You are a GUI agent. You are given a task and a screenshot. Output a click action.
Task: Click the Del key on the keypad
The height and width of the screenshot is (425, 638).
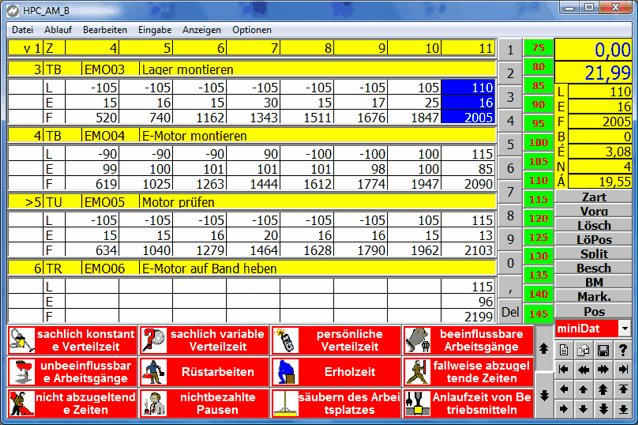510,312
